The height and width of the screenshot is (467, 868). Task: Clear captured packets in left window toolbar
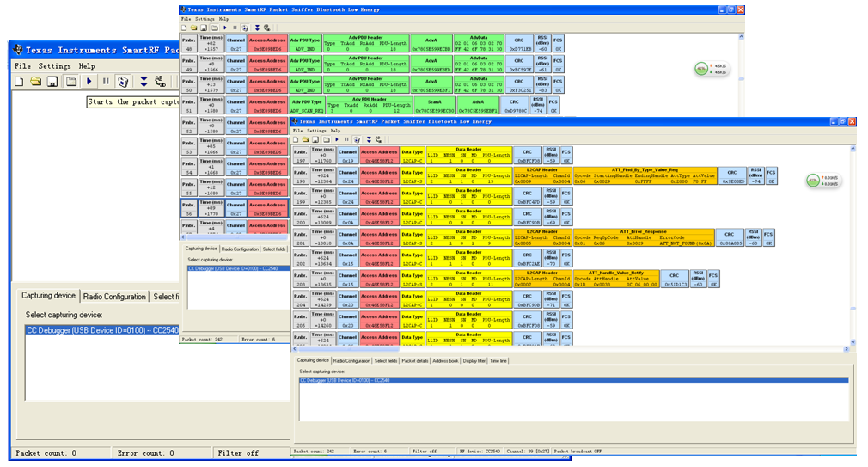[x=123, y=82]
